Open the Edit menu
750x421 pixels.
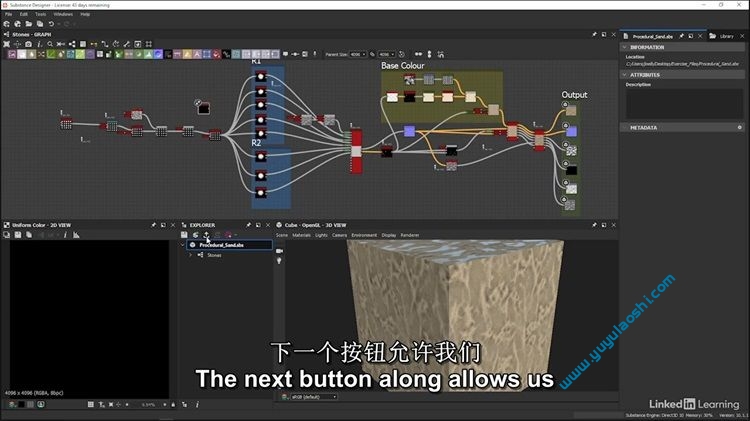[x=23, y=14]
